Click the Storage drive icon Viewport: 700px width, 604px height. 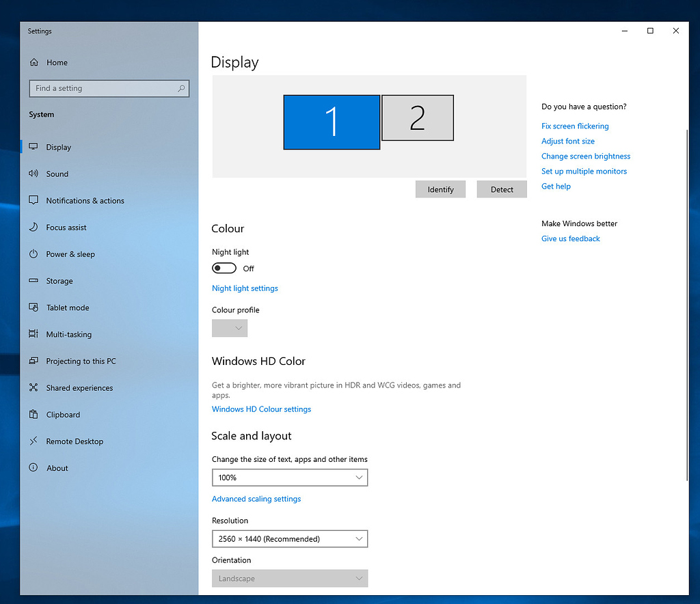[x=33, y=281]
